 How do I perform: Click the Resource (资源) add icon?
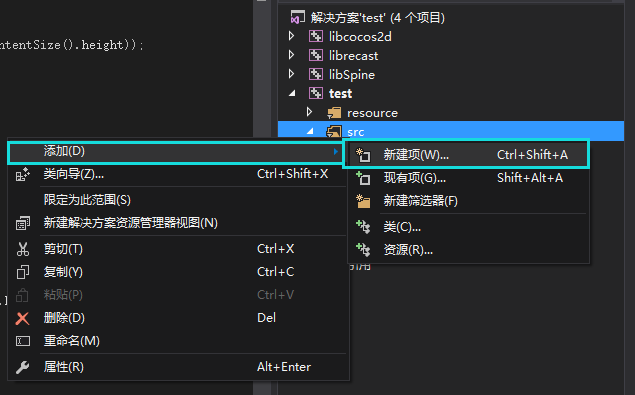363,250
